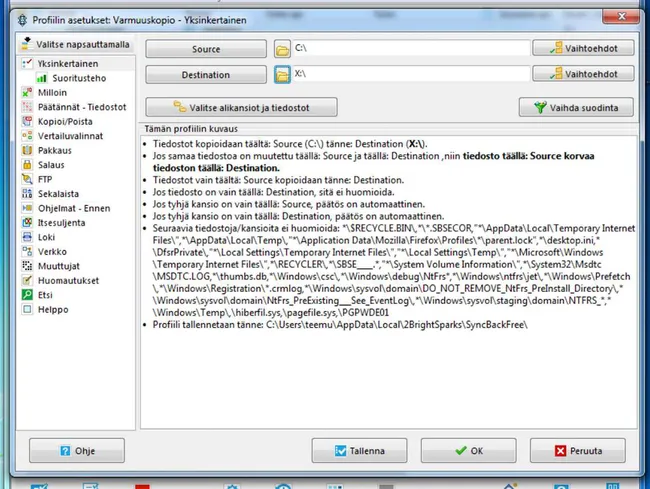650x489 pixels.
Task: Open Vaihtoehdot for the Source path
Action: pyautogui.click(x=583, y=48)
